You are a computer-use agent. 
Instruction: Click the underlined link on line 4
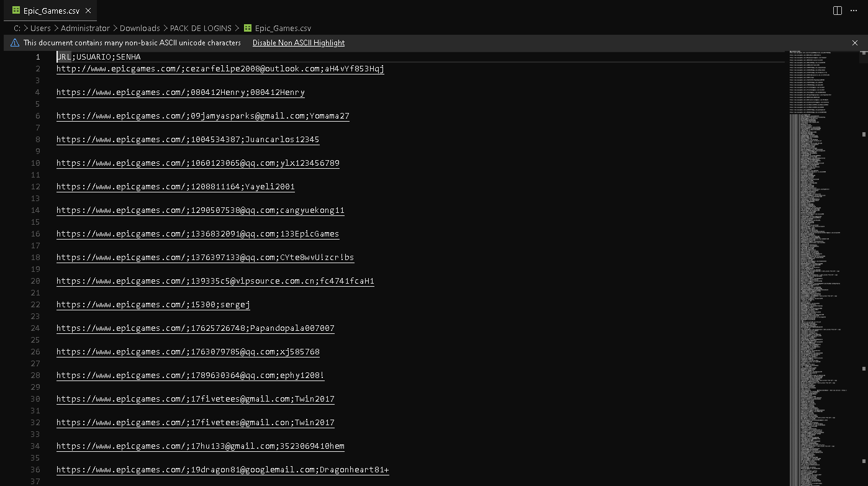181,92
